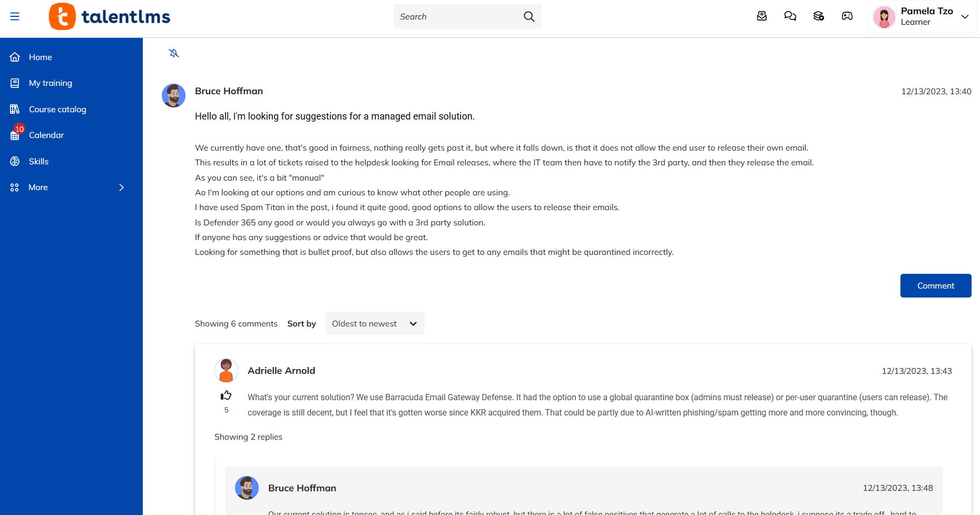980x515 pixels.
Task: Open Course catalog in sidebar
Action: [x=57, y=109]
